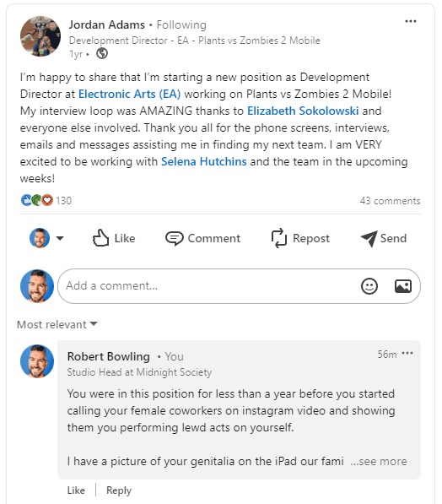Screen dimensions: 442x504
Task: Open the post's three-dot options menu
Action: pos(411,21)
